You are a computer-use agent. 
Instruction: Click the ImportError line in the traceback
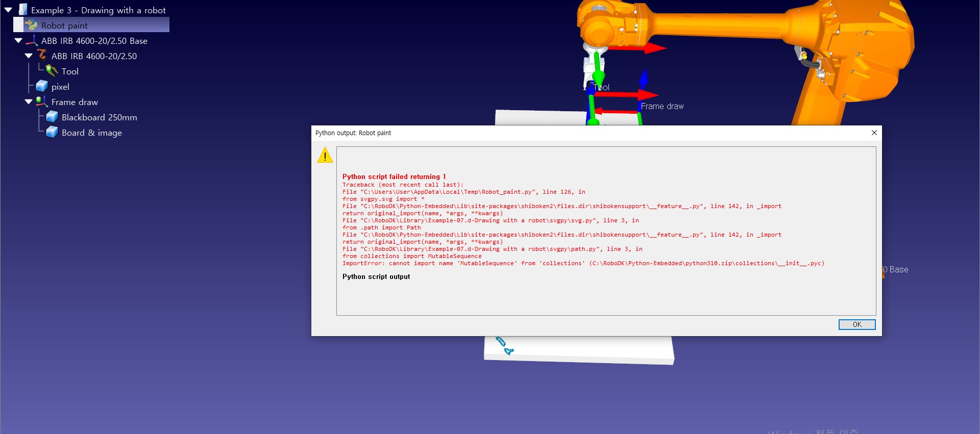(x=583, y=264)
